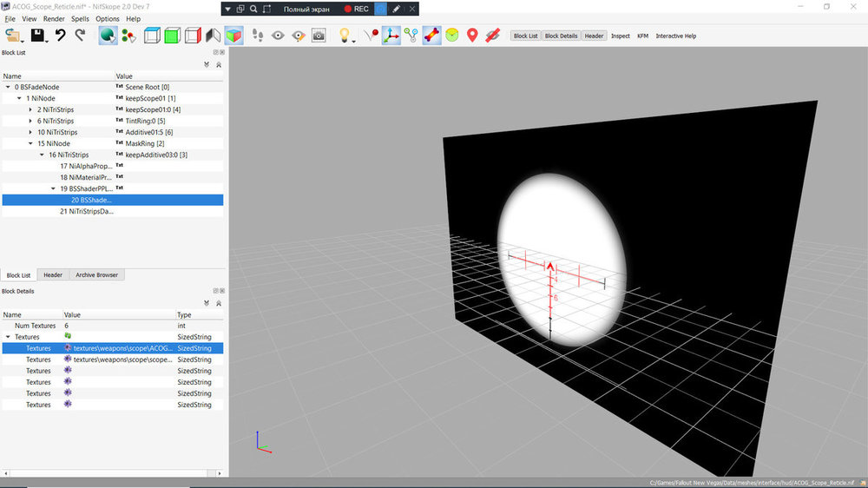Click the multicolor cube shading icon
868x488 pixels.
click(x=233, y=36)
